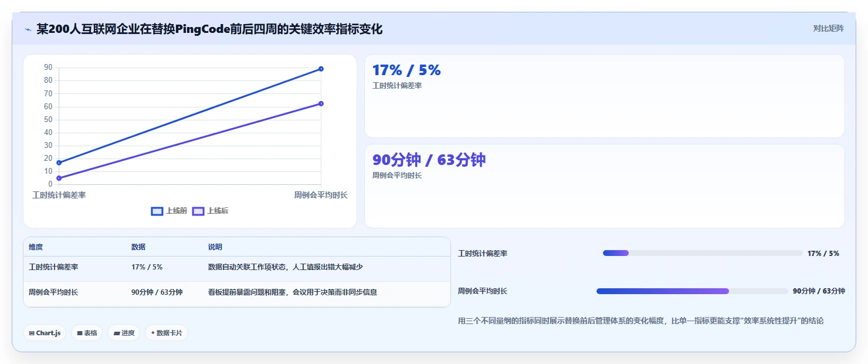Click the 17% / 5% data card value
This screenshot has height=364, width=868.
(406, 70)
